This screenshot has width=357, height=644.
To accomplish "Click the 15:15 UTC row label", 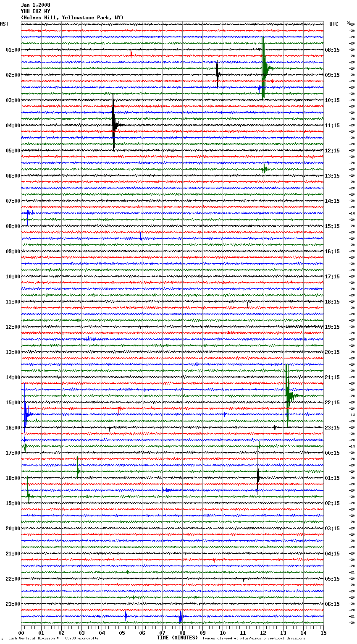I will (x=332, y=226).
